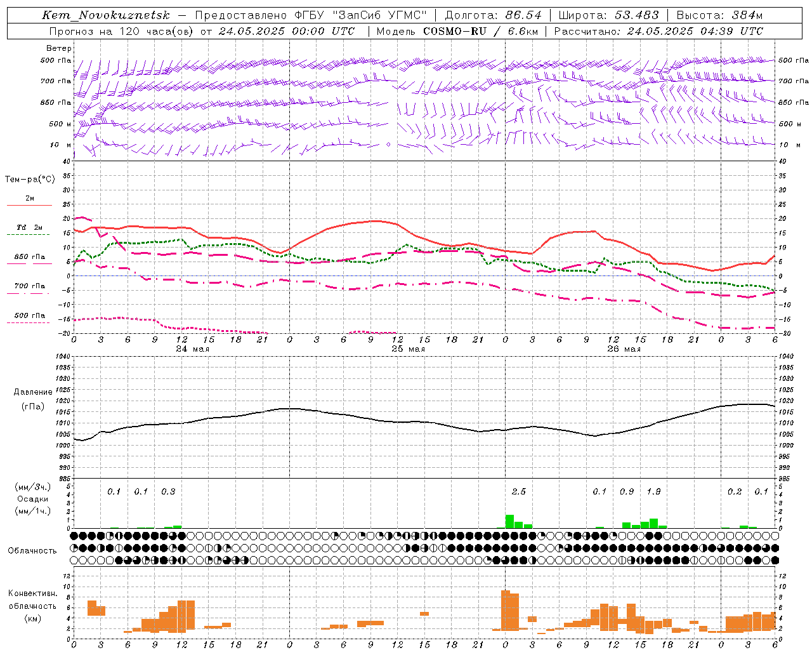Click the 'Тем-ра(°C)' panel label
812x650 pixels.
tap(30, 180)
